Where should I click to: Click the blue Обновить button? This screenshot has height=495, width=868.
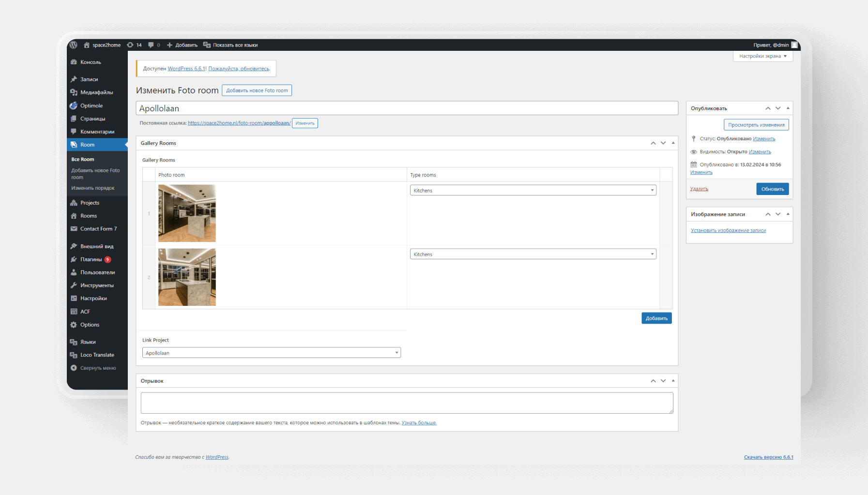click(772, 189)
